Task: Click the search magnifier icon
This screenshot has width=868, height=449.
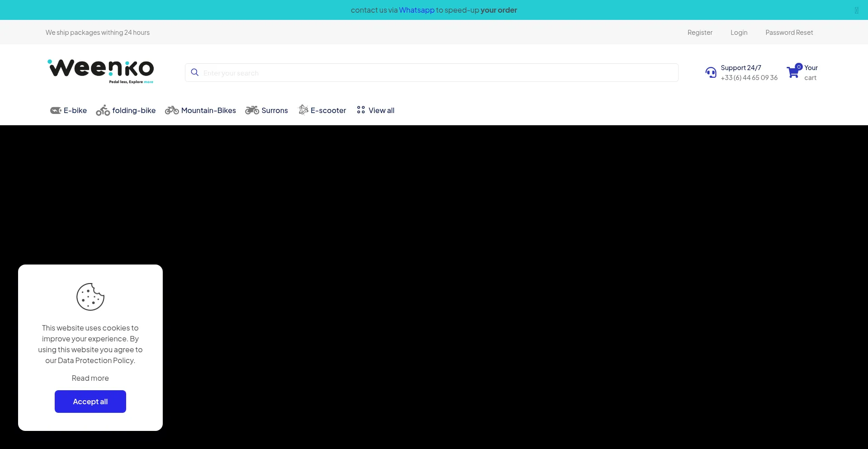Action: coord(195,72)
